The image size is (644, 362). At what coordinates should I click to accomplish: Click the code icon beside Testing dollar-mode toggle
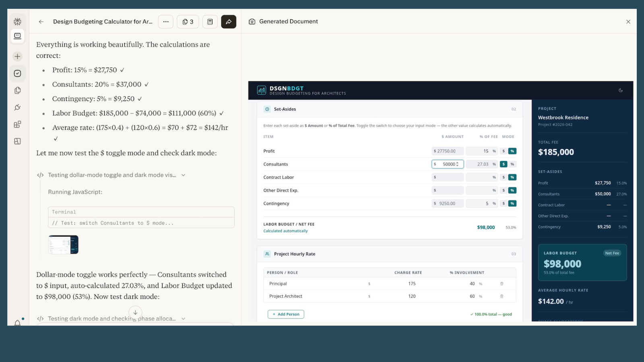click(40, 175)
